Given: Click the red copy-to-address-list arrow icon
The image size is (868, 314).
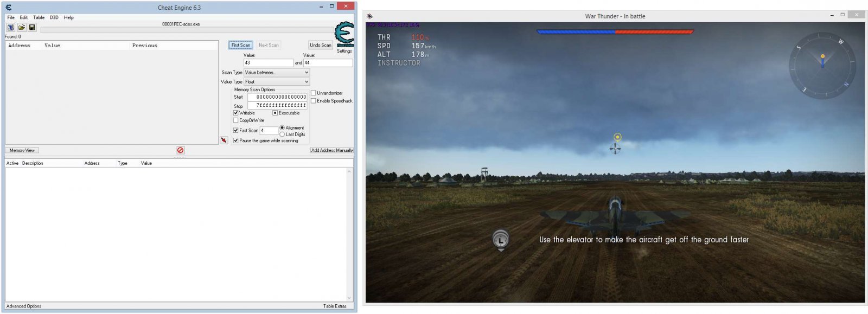Looking at the screenshot, I should [224, 140].
